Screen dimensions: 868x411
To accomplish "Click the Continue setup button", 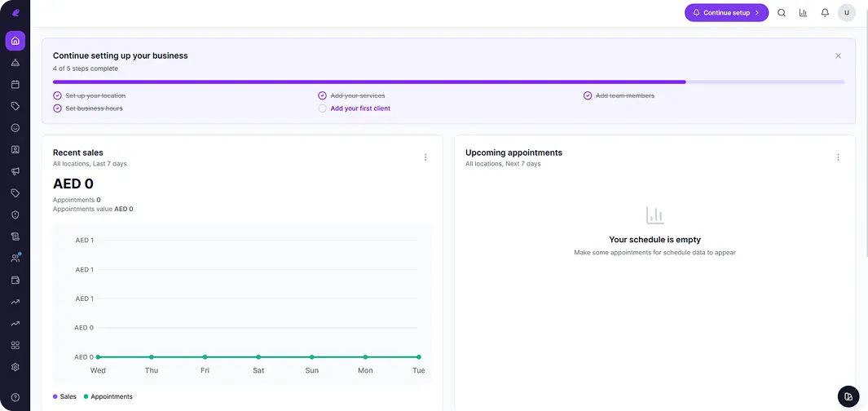I will point(726,13).
